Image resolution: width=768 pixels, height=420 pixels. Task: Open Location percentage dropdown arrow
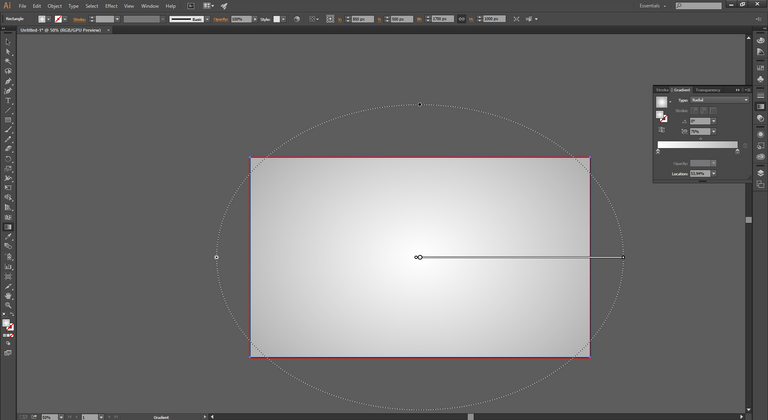714,173
